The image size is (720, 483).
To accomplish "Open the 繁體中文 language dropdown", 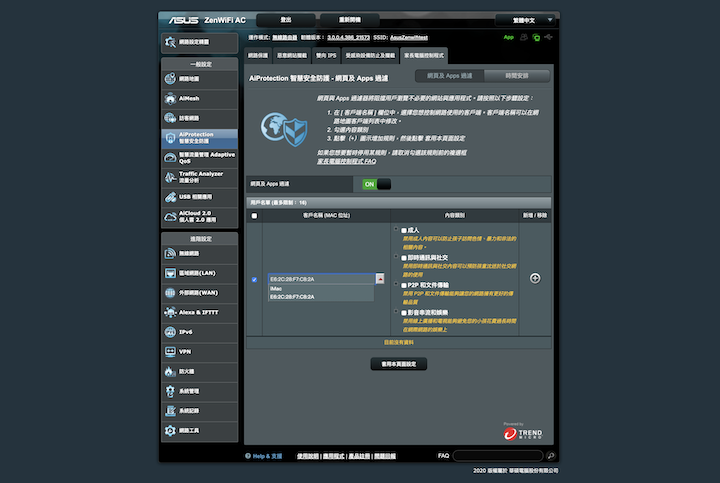I will click(525, 20).
